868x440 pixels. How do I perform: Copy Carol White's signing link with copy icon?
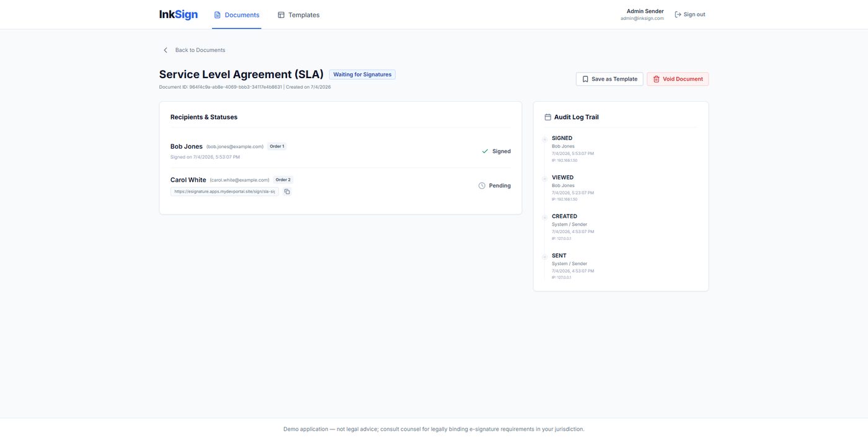(x=287, y=191)
